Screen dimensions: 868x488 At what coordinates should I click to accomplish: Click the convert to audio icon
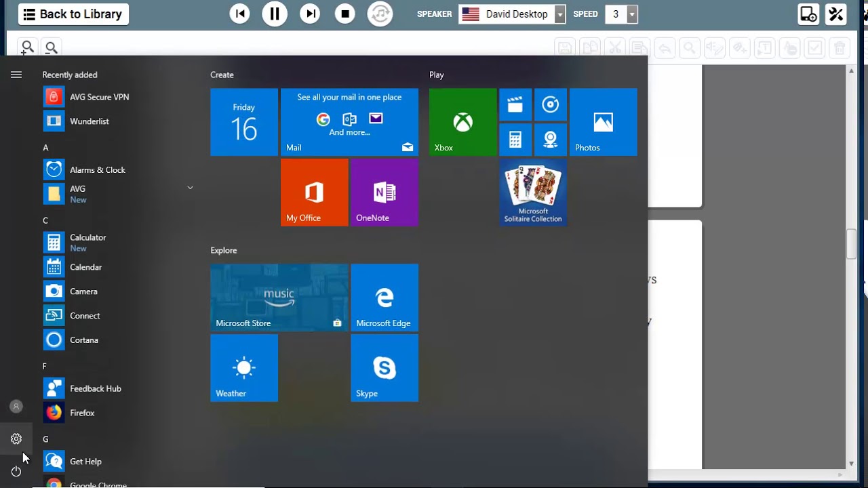pos(380,14)
